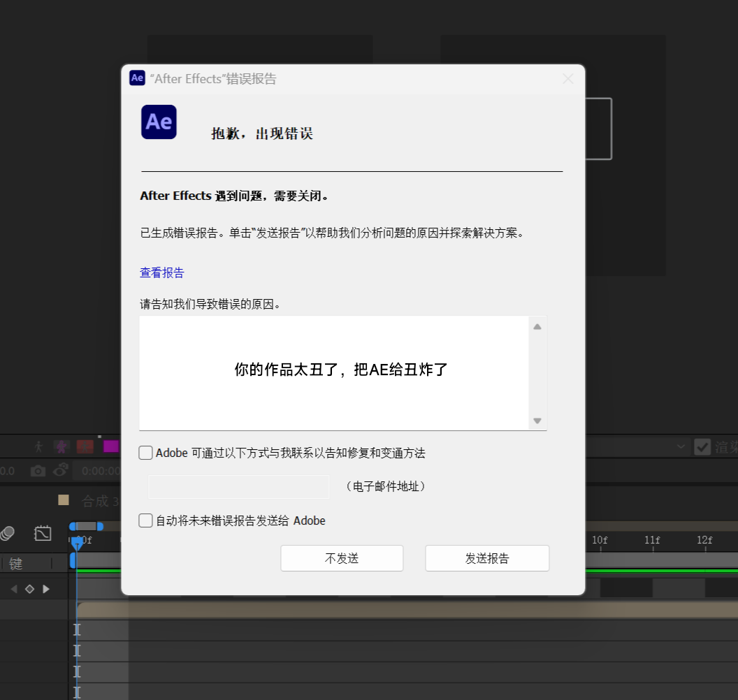Click the error cause text area

click(334, 372)
